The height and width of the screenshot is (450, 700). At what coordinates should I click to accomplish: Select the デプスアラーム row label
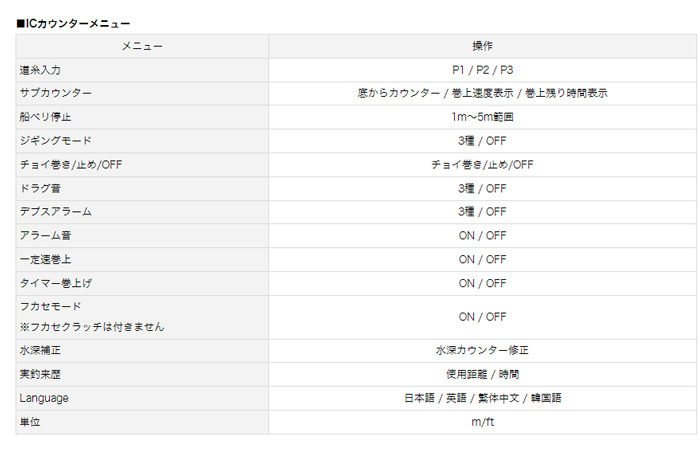[56, 212]
